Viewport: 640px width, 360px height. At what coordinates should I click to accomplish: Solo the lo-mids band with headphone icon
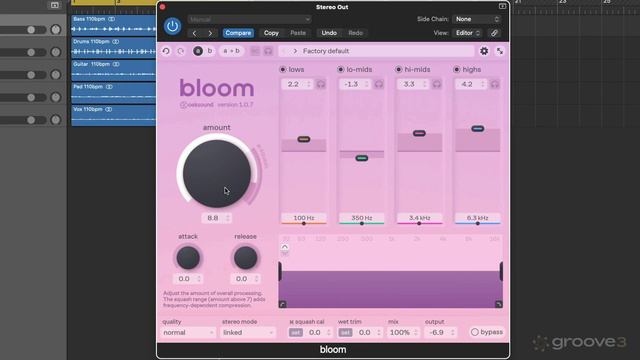pyautogui.click(x=379, y=84)
